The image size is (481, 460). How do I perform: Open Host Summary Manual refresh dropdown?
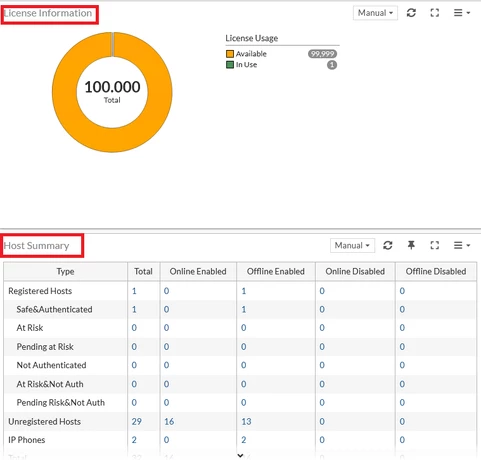352,245
